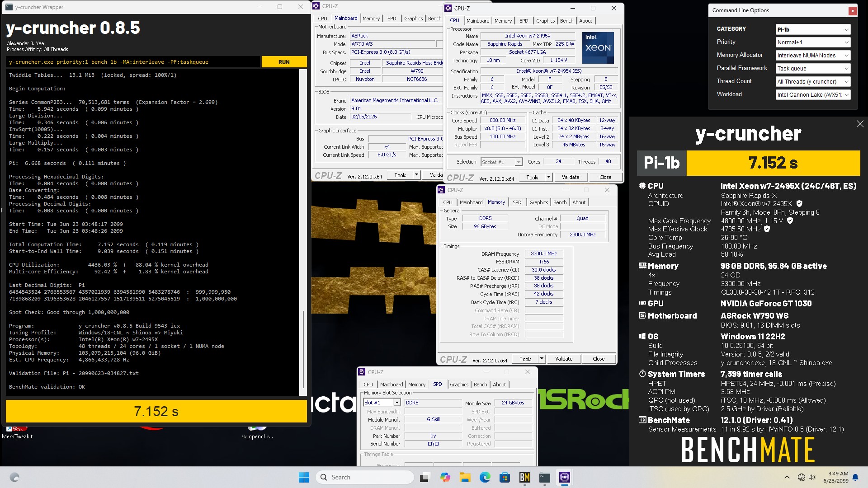Image resolution: width=868 pixels, height=488 pixels.
Task: Click Tools button in the CPU-Z Memory window
Action: 525,359
